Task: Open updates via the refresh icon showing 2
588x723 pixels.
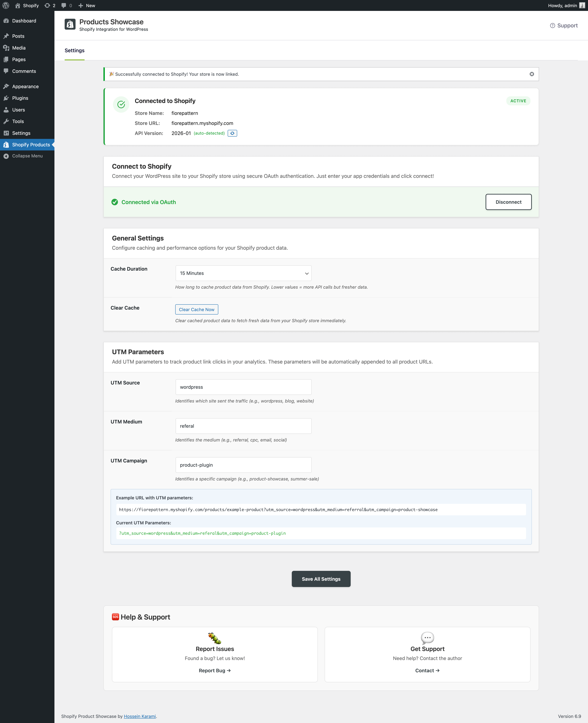Action: pos(47,5)
